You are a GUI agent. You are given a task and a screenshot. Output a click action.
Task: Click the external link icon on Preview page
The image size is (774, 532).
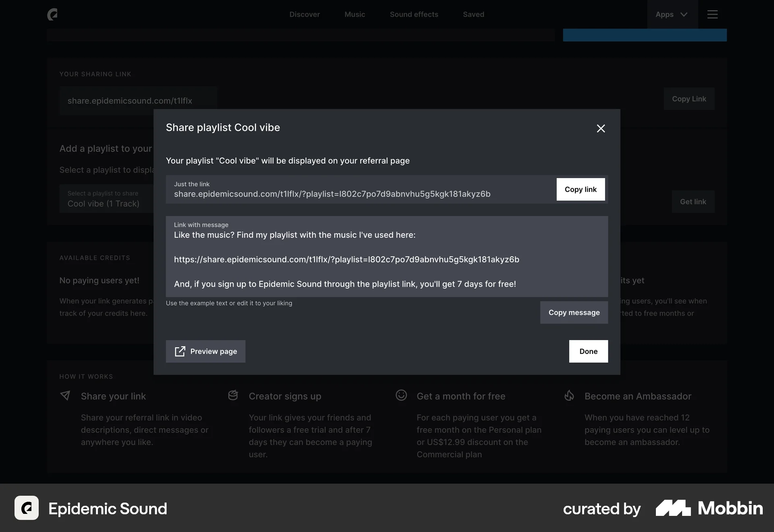180,351
